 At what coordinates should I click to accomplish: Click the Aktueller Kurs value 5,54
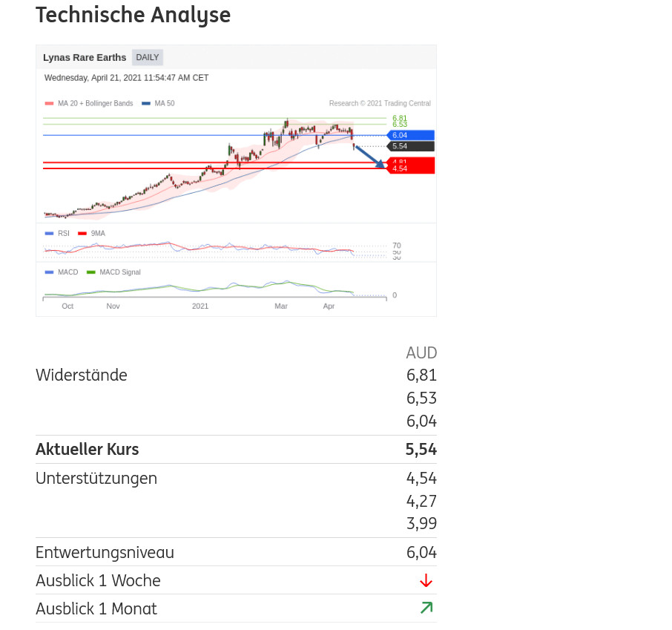click(421, 450)
